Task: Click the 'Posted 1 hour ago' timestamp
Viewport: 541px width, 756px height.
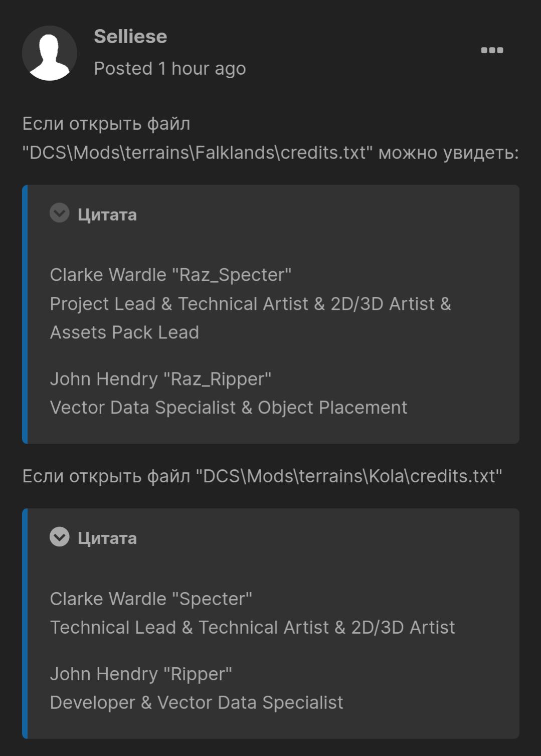Action: [170, 68]
